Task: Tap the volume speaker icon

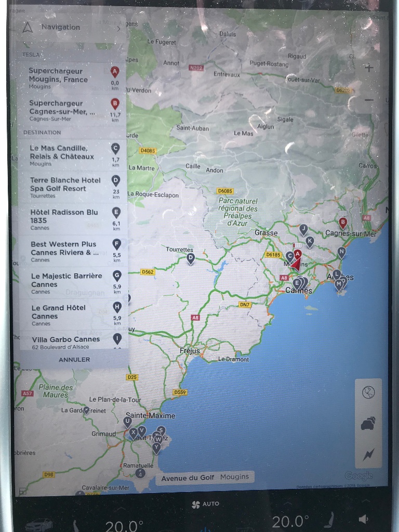Action: 363,519
